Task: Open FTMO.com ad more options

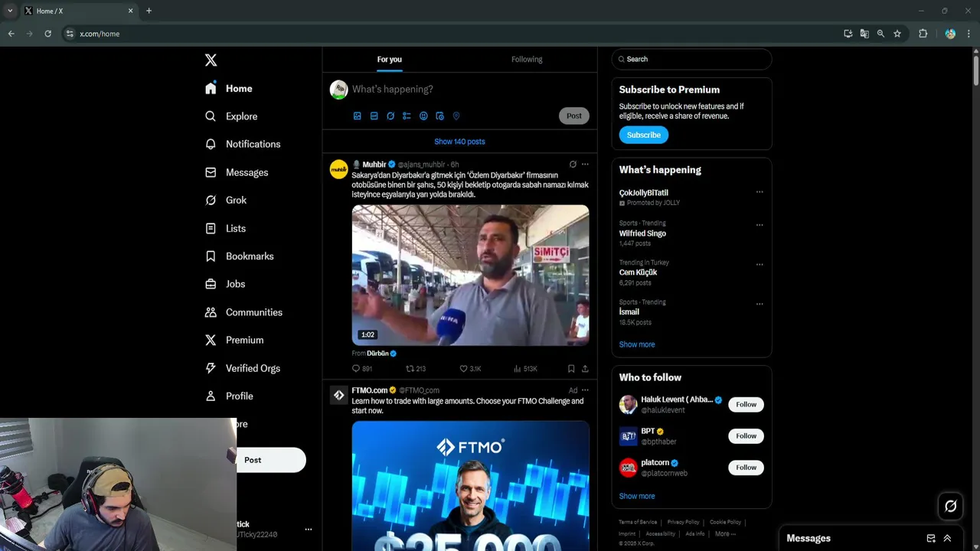Action: [x=585, y=390]
